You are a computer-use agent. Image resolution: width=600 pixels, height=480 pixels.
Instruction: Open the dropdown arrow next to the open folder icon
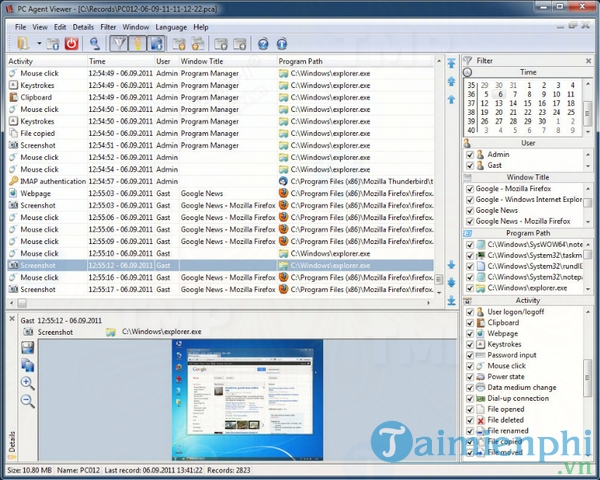[x=39, y=44]
